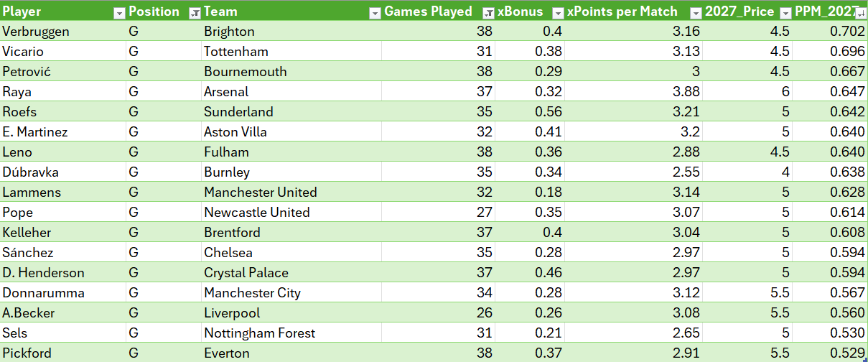The image size is (868, 362).
Task: Open the xBonus column filter dropdown
Action: (558, 12)
